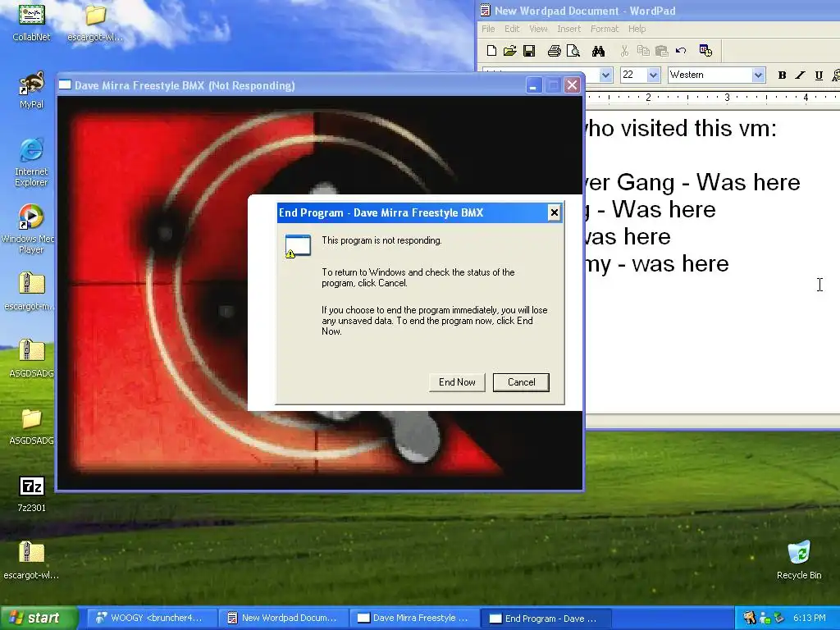Screen dimensions: 840x630
Task: Click the New document icon in WordPad
Action: pos(491,51)
